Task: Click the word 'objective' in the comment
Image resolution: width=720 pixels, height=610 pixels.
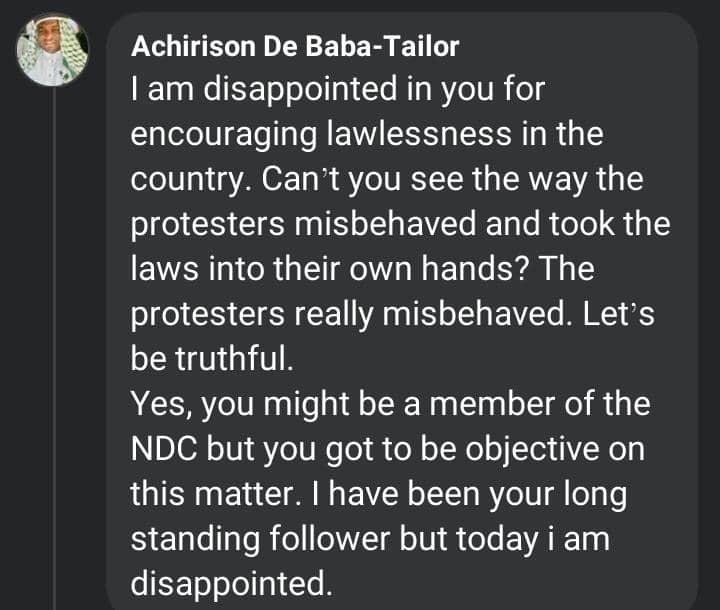Action: coord(532,450)
